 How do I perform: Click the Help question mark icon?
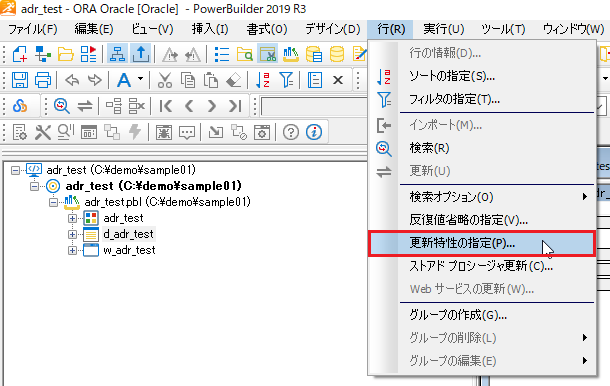coord(291,132)
